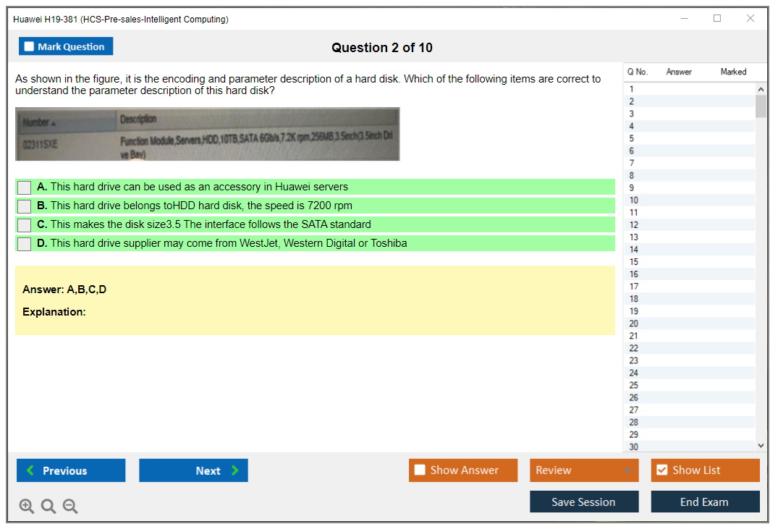The image size is (778, 532).
Task: Click the zoom reset magnifier icon
Action: 48,507
